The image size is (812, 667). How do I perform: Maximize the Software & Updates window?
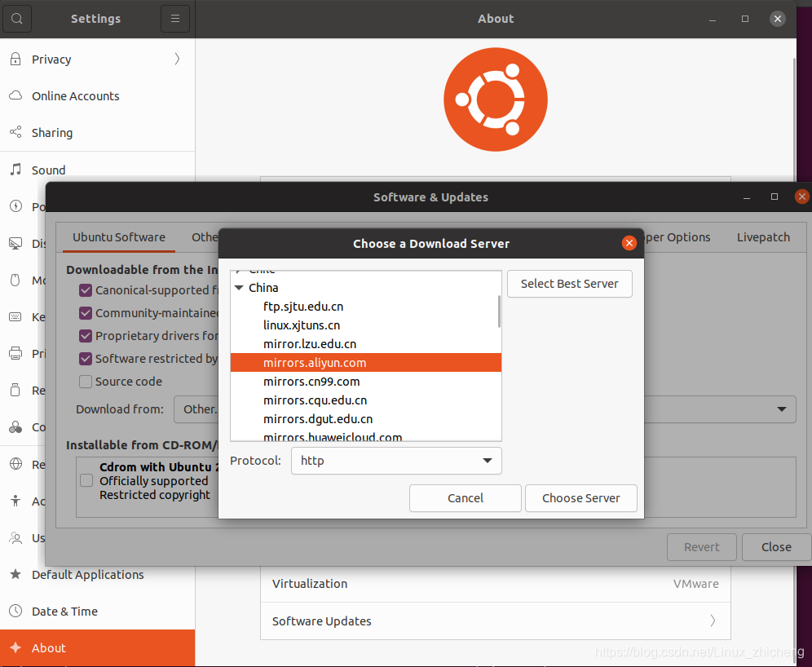point(774,197)
